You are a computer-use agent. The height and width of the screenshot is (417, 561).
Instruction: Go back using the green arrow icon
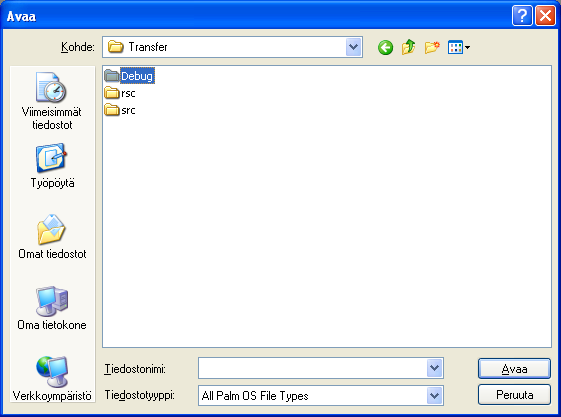[x=385, y=47]
